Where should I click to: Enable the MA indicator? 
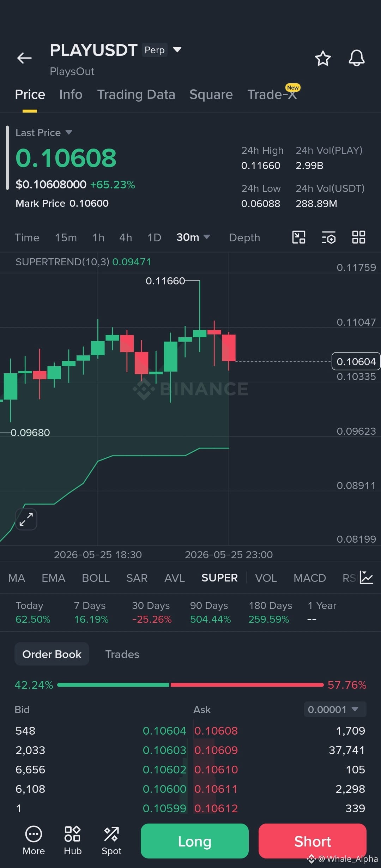point(17,578)
